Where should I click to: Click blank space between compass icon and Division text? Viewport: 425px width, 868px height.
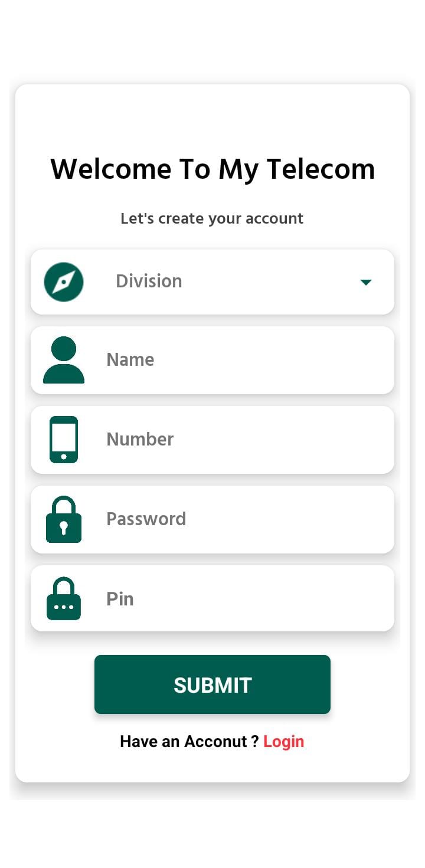99,282
